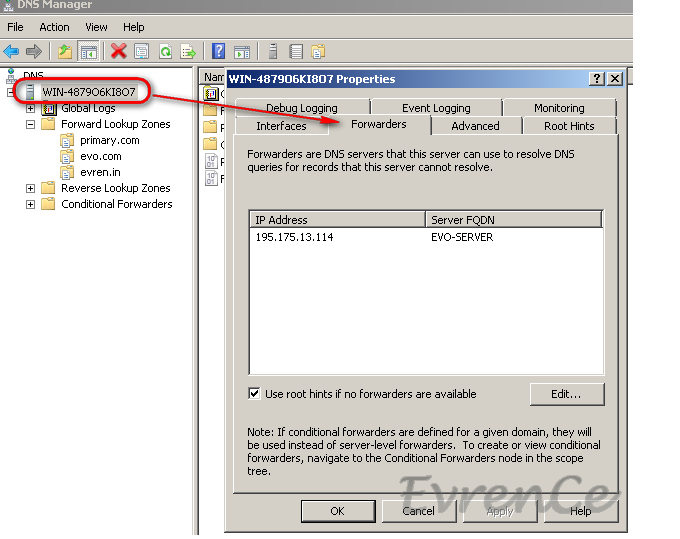Expand the Reverse Lookup Zones node

[x=31, y=188]
